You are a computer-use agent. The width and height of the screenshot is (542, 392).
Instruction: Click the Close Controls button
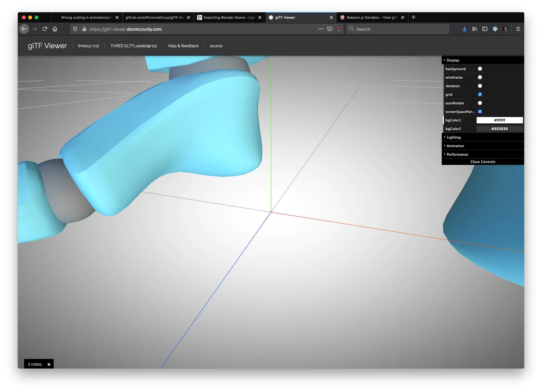pyautogui.click(x=483, y=162)
